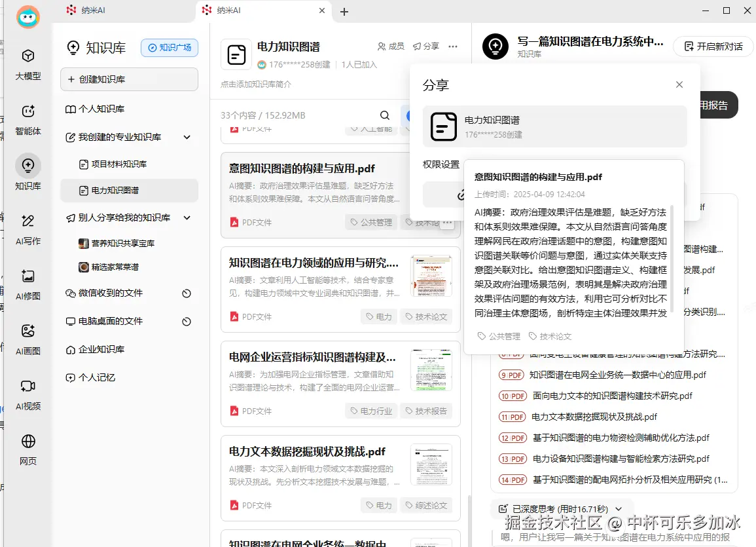This screenshot has width=756, height=547.
Task: Click the popup AI摘要 scrollbar
Action: (x=672, y=259)
